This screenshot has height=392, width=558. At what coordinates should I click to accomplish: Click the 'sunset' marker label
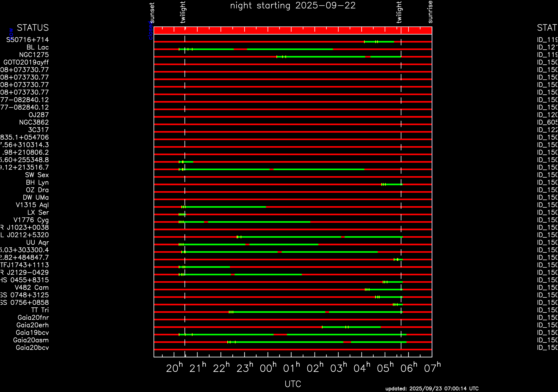pyautogui.click(x=152, y=13)
